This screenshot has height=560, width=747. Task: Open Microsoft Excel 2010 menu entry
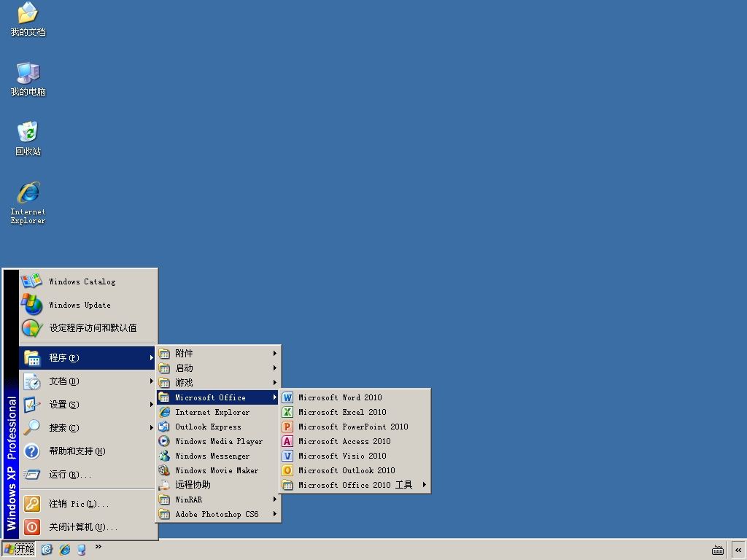[355, 412]
